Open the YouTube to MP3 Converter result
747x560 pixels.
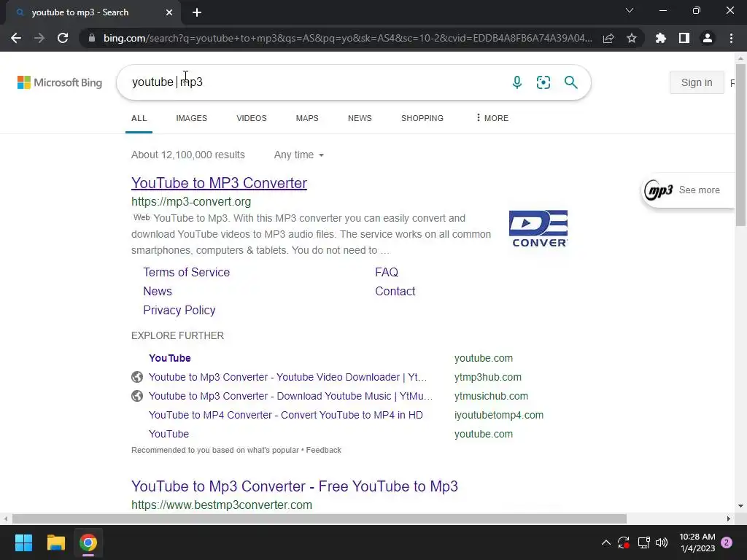[x=219, y=183]
